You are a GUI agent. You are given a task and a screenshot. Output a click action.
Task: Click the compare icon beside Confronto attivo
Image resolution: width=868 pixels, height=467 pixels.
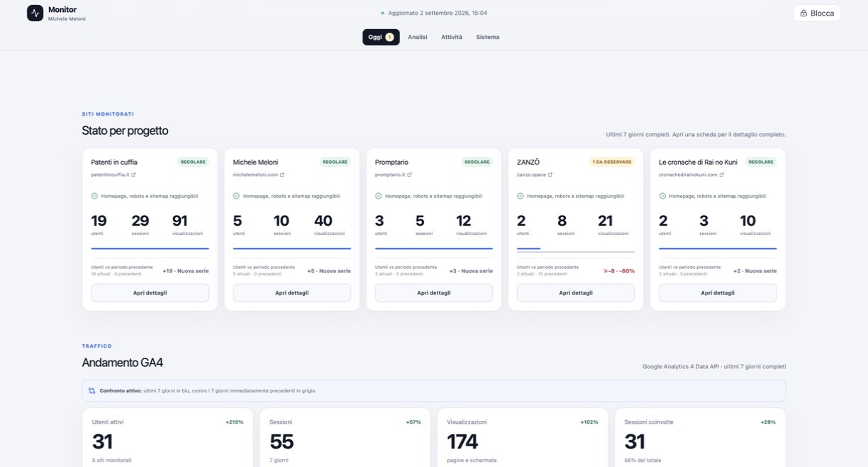[92, 390]
